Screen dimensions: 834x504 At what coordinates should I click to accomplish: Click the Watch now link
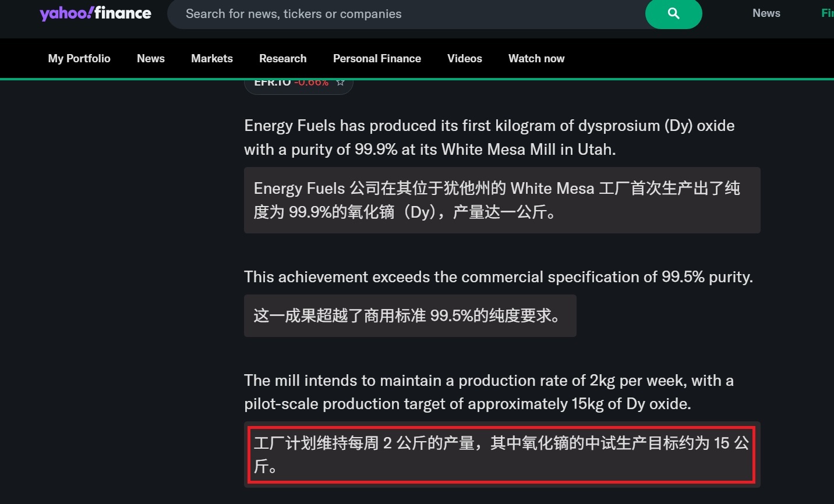536,58
